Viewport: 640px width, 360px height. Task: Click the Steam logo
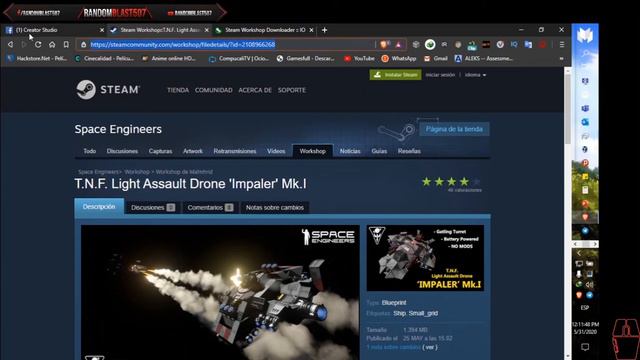coord(108,89)
